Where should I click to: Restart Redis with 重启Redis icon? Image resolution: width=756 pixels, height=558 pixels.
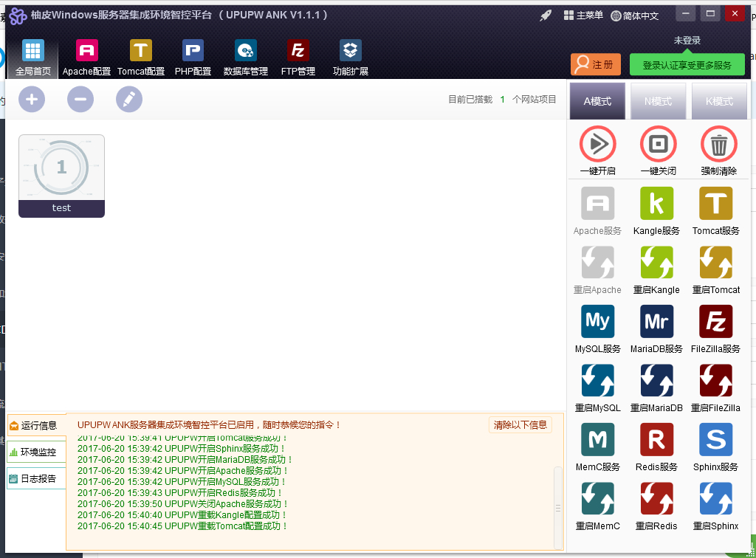(656, 499)
